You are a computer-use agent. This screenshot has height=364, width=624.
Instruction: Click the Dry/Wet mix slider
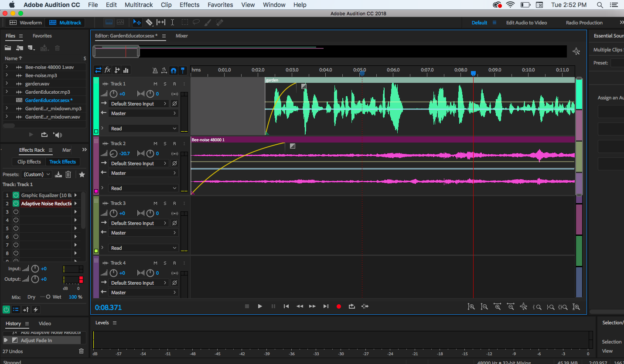[45, 297]
